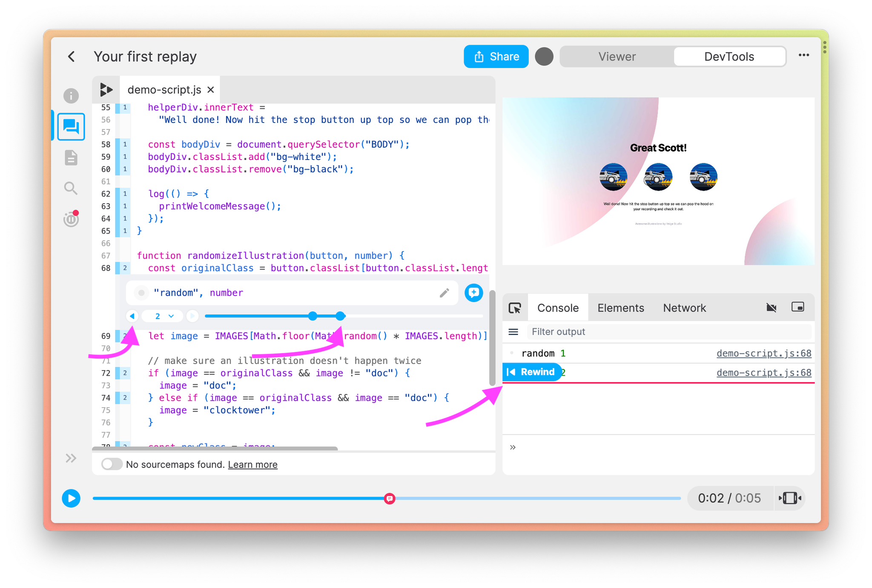The image size is (872, 588).
Task: Open the pause/debugger panel icon
Action: 71,219
